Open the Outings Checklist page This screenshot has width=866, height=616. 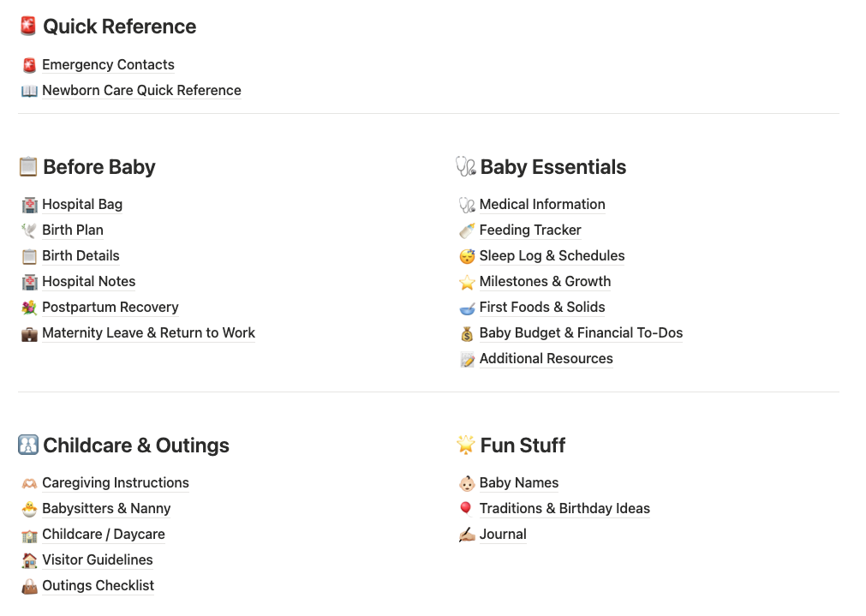click(99, 586)
